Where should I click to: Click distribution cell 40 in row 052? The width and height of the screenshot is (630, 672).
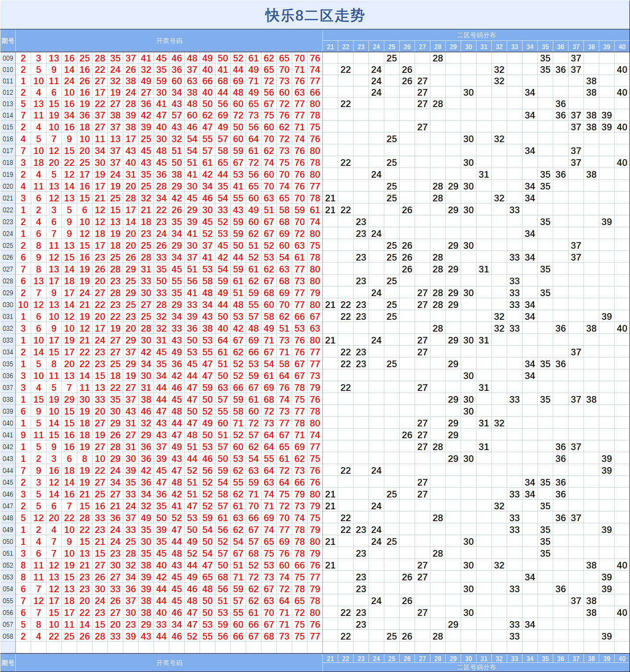click(x=622, y=565)
